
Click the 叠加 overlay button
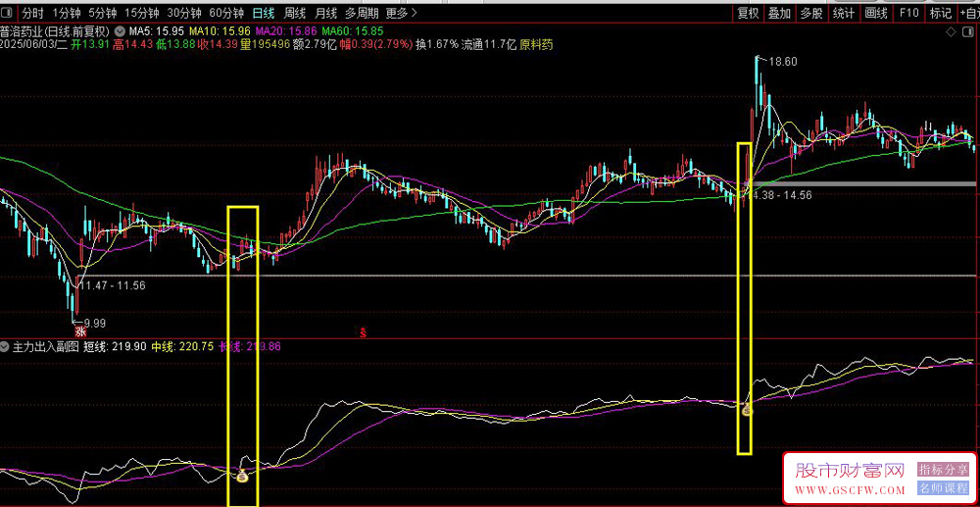pyautogui.click(x=779, y=13)
